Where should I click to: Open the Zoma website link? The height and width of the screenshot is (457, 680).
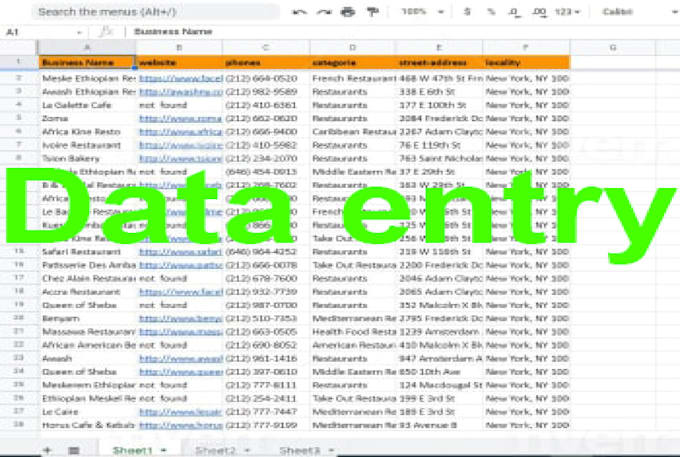180,118
